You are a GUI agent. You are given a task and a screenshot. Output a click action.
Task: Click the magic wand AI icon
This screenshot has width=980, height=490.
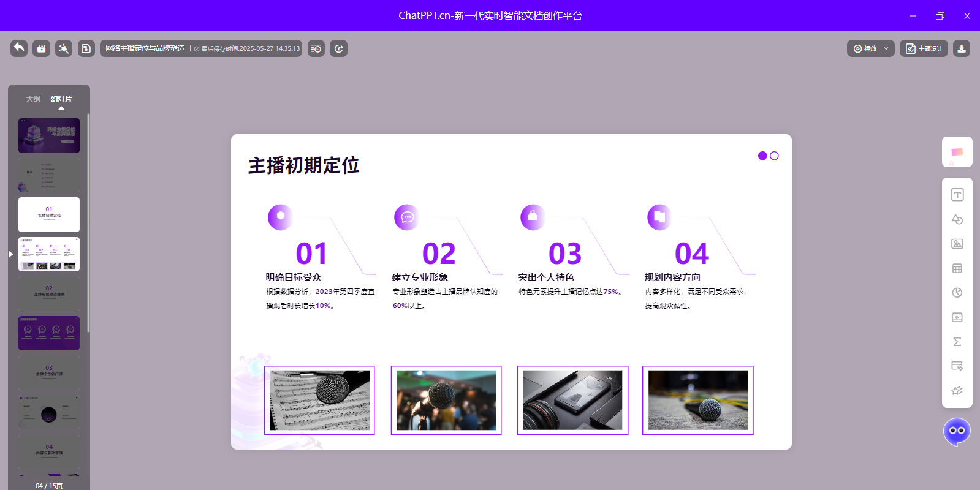64,48
